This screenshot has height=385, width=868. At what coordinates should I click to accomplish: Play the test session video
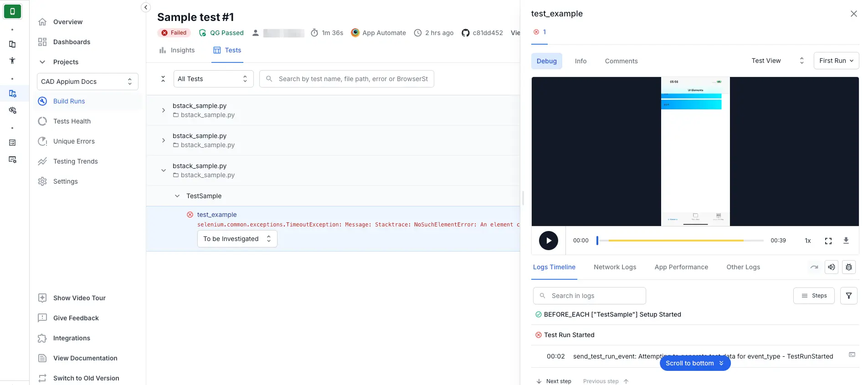pos(548,241)
